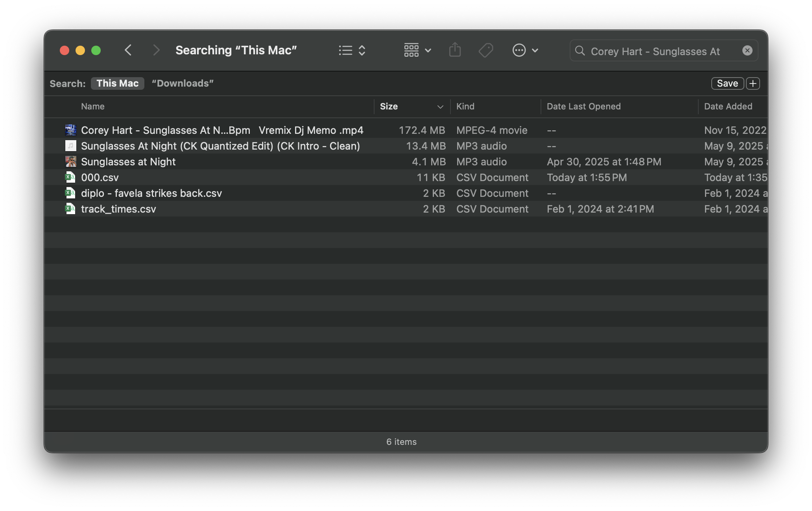The image size is (812, 511).
Task: Zoom the window with green button
Action: pos(96,50)
